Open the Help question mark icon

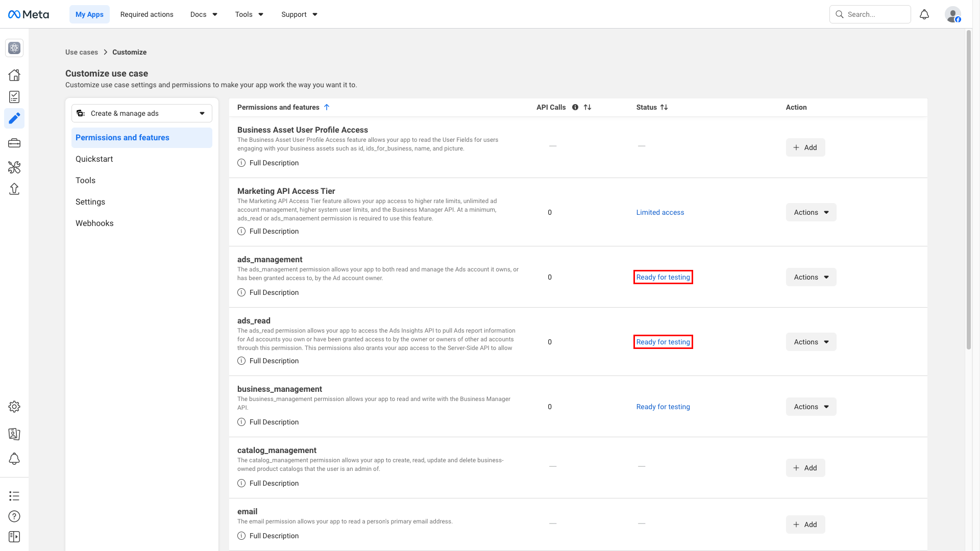pyautogui.click(x=14, y=516)
